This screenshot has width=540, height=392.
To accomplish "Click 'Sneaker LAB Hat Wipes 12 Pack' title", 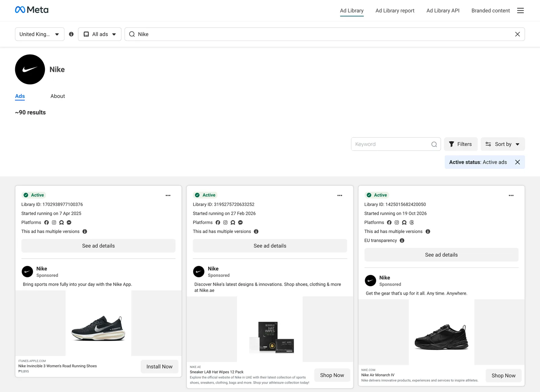I will (x=217, y=372).
